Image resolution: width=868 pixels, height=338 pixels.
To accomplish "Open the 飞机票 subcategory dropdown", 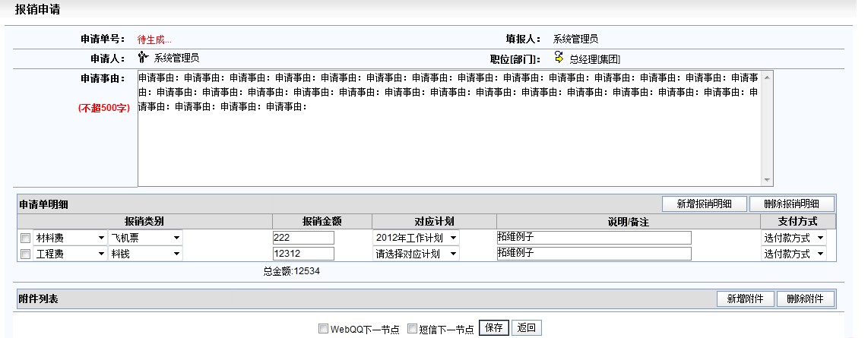I will point(144,238).
